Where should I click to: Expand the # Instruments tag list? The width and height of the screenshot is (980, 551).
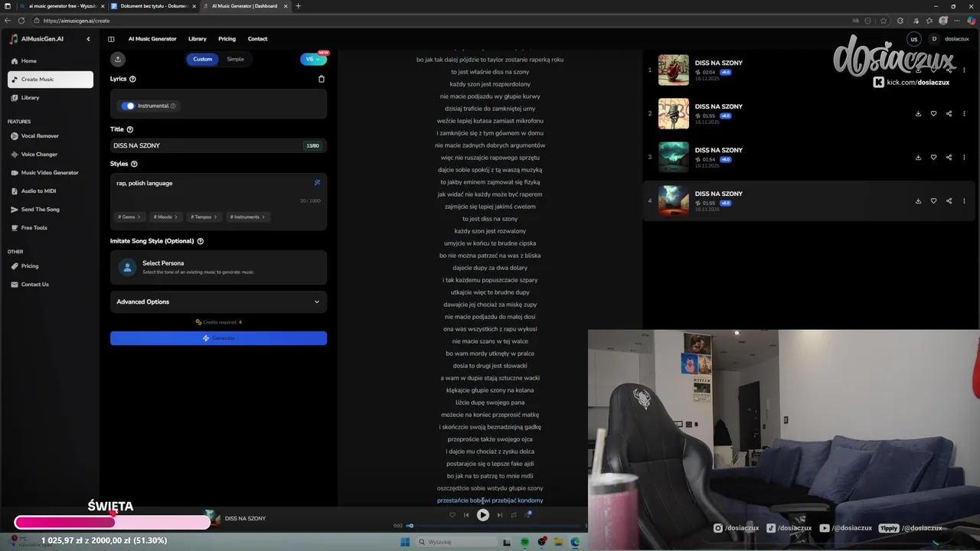click(x=248, y=217)
